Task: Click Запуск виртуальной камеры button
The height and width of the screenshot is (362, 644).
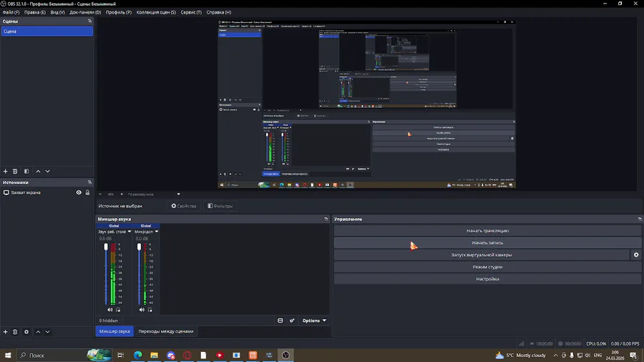Action: 482,255
